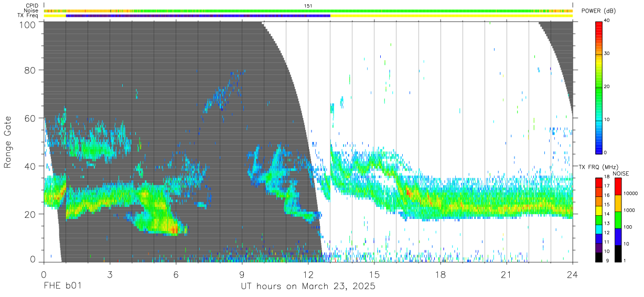Click the 24 tick on the UT hours axis

click(573, 274)
